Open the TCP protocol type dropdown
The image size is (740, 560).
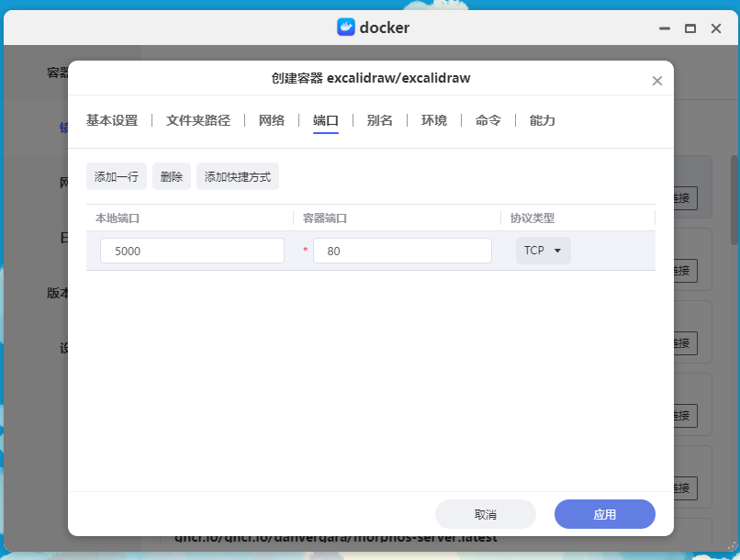point(544,251)
